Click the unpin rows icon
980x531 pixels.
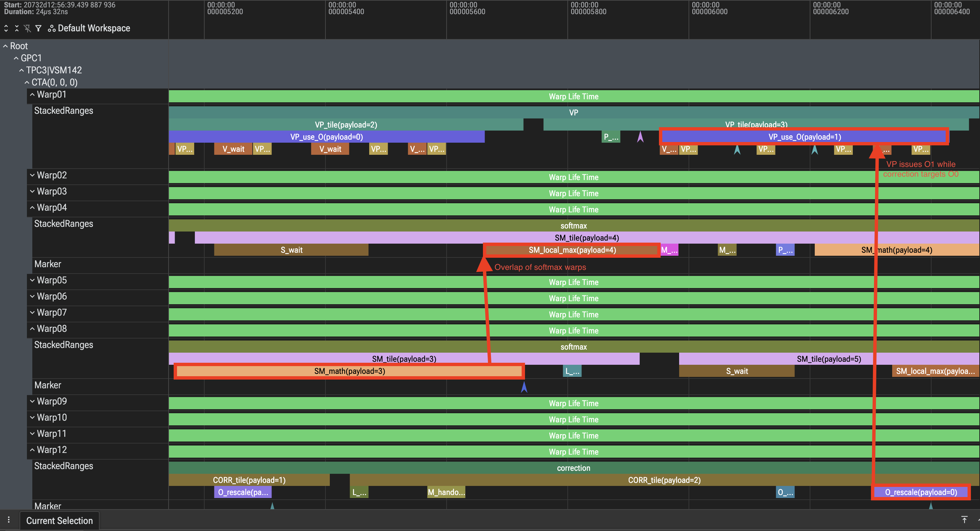27,28
